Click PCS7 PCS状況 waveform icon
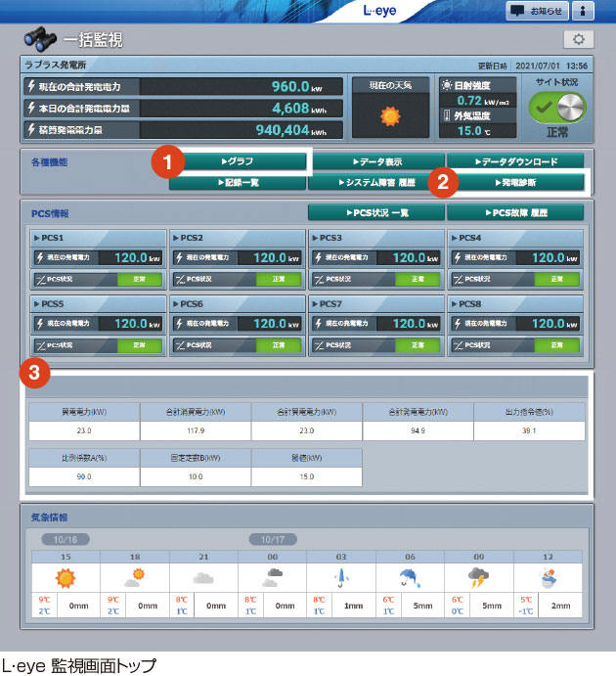The height and width of the screenshot is (676, 616). click(319, 345)
